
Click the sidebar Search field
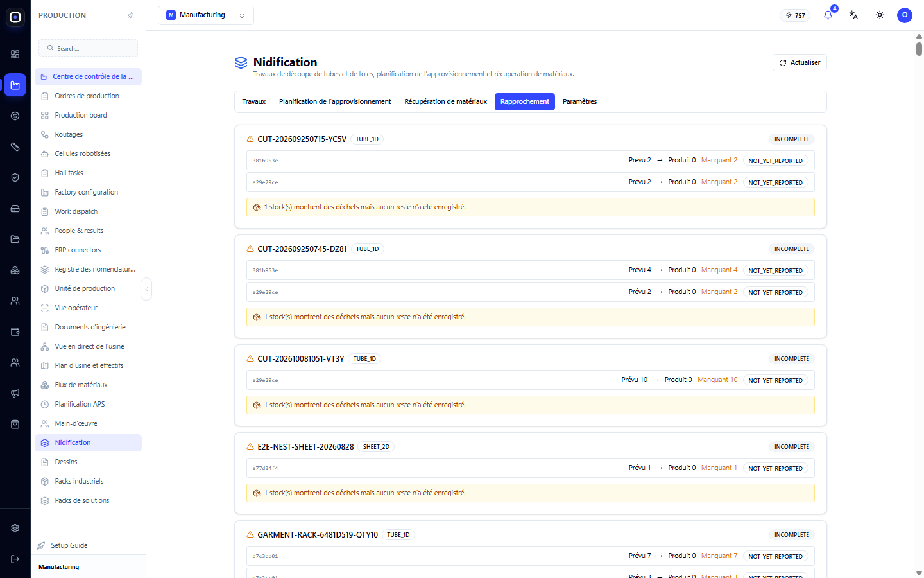click(x=89, y=48)
